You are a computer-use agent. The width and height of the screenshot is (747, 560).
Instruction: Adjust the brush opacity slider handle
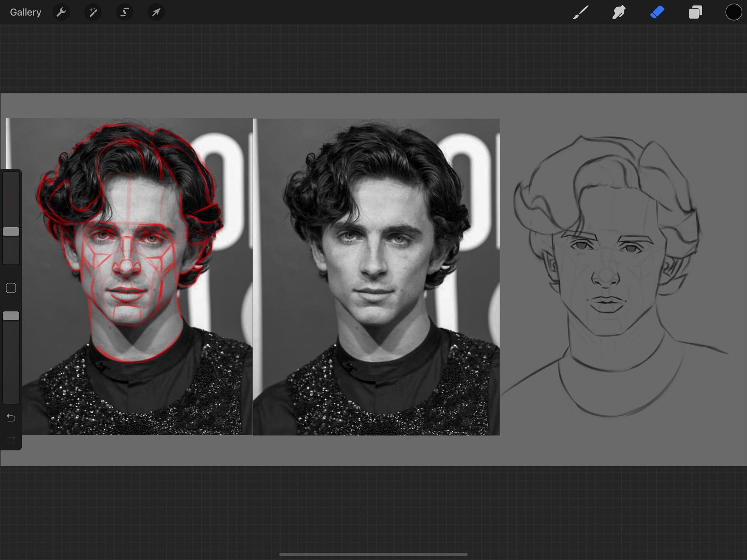[x=11, y=316]
